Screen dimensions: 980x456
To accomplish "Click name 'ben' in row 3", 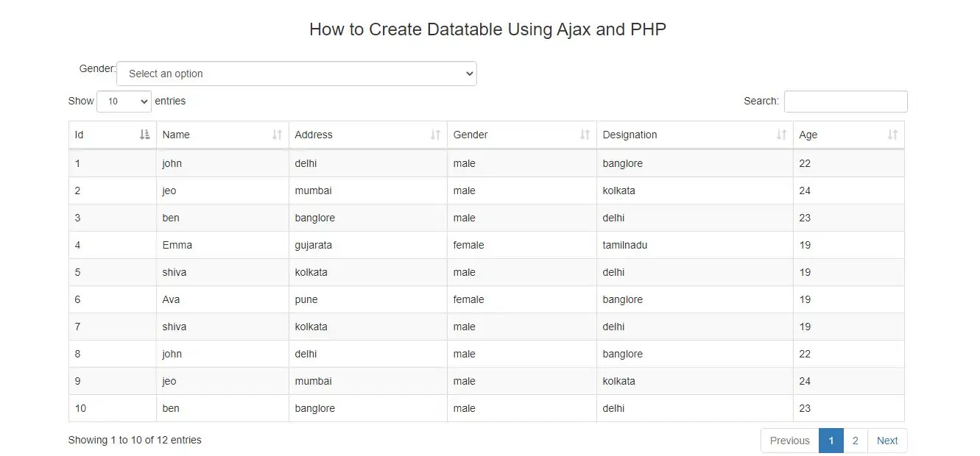I will coord(171,218).
